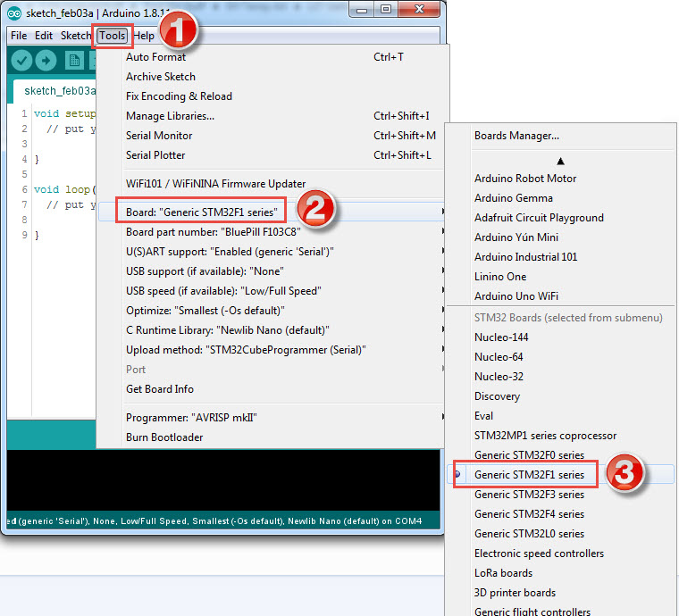The width and height of the screenshot is (679, 616).
Task: Click the Arduino logo in title bar
Action: point(14,14)
